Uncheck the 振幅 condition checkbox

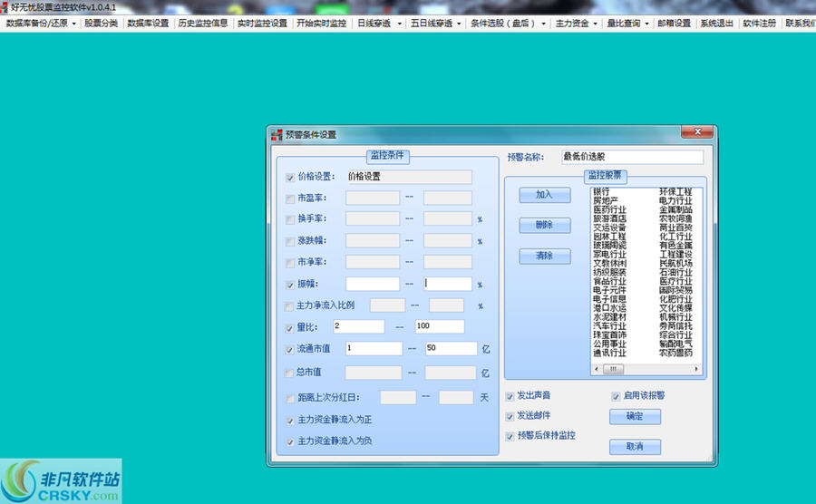(x=289, y=285)
